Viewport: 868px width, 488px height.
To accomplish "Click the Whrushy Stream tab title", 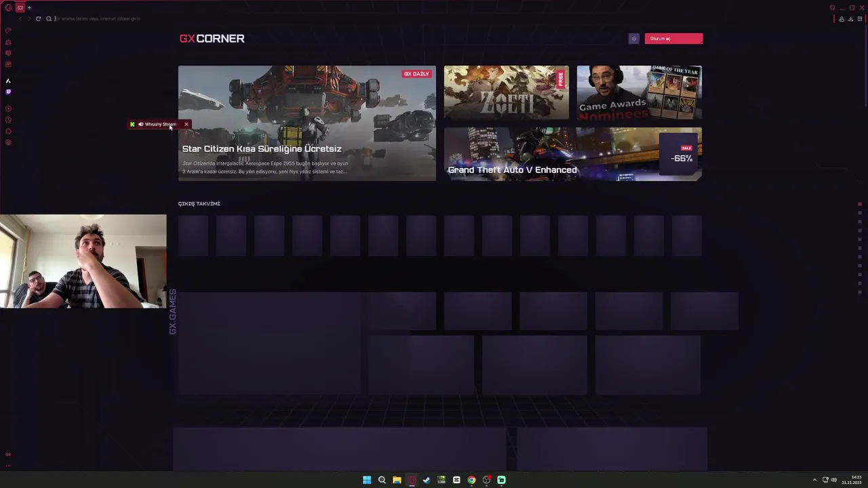I will click(161, 124).
